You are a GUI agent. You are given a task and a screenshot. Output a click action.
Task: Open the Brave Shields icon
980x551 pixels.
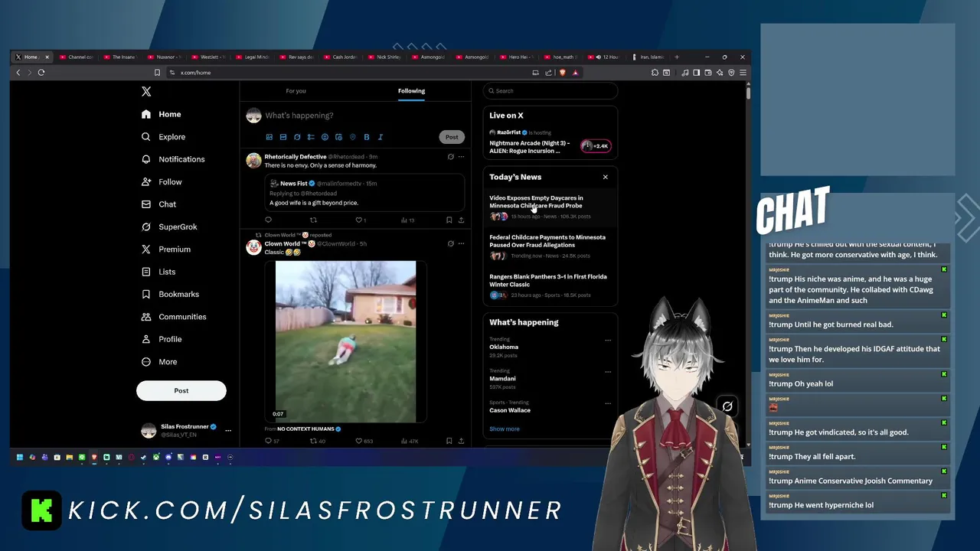tap(563, 73)
